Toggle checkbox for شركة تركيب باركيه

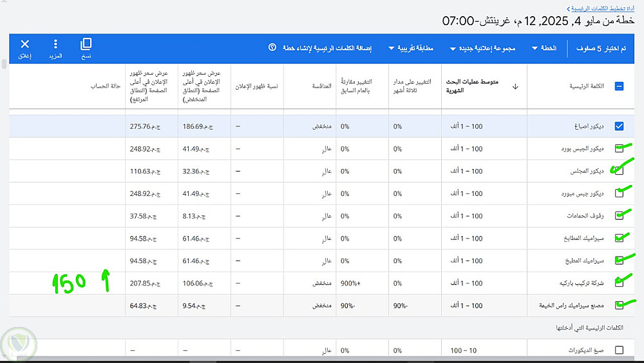click(619, 283)
